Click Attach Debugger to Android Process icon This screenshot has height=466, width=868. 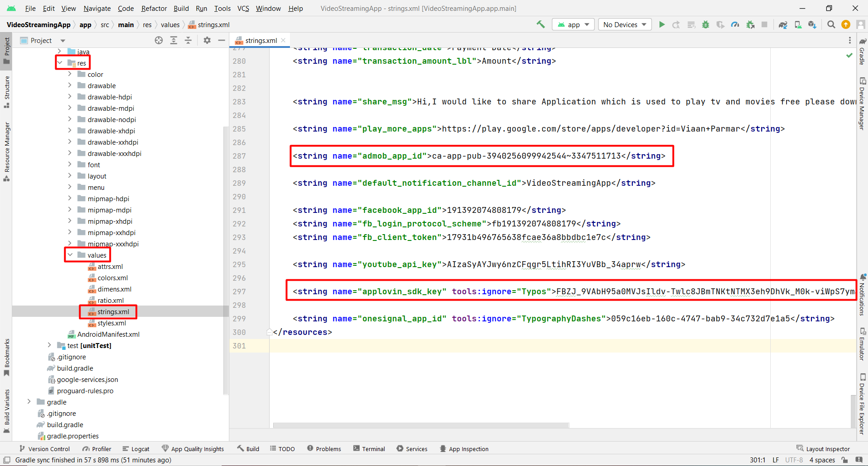750,24
